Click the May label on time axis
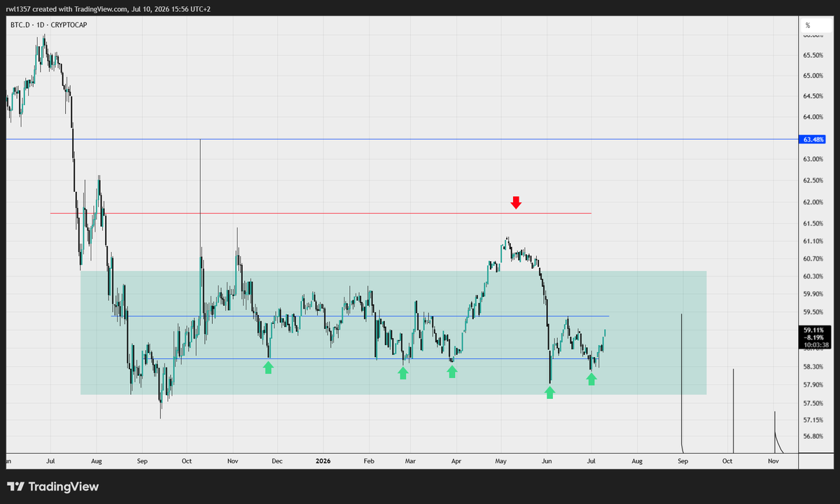 (x=501, y=461)
